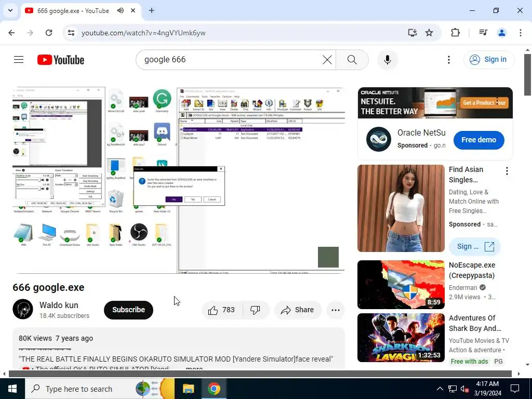
Task: Click the 80K views description text
Action: 35,338
